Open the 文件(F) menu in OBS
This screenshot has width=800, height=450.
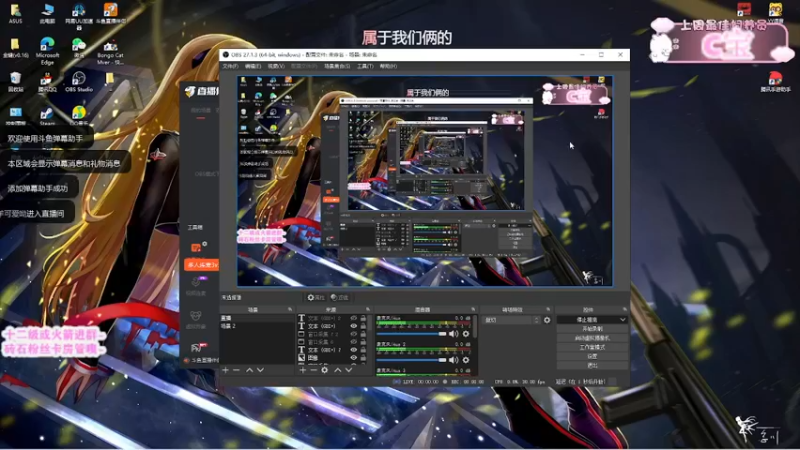click(x=230, y=66)
